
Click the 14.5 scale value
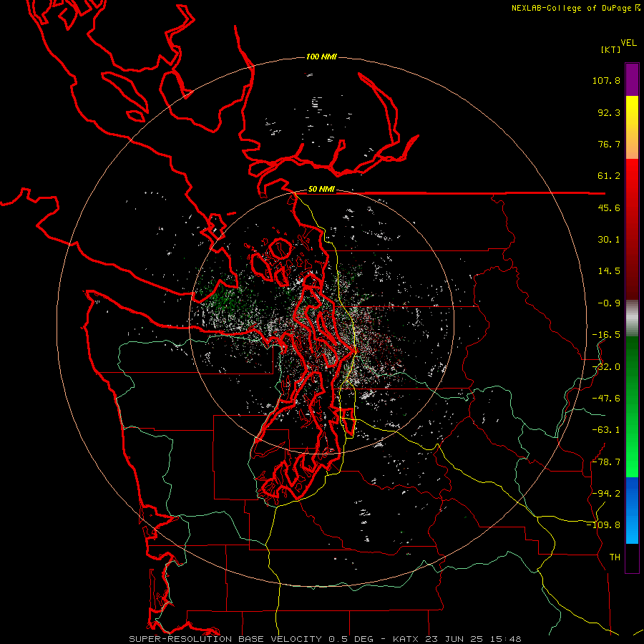[609, 271]
